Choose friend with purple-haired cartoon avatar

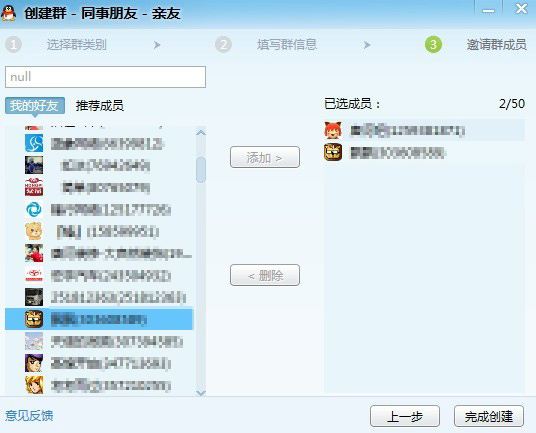tap(100, 363)
